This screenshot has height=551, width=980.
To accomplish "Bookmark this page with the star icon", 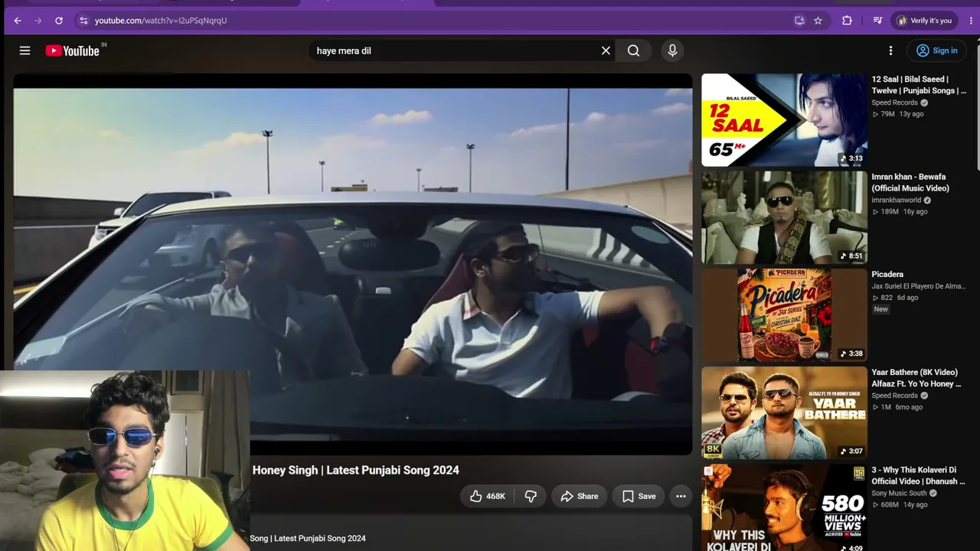I will (818, 21).
